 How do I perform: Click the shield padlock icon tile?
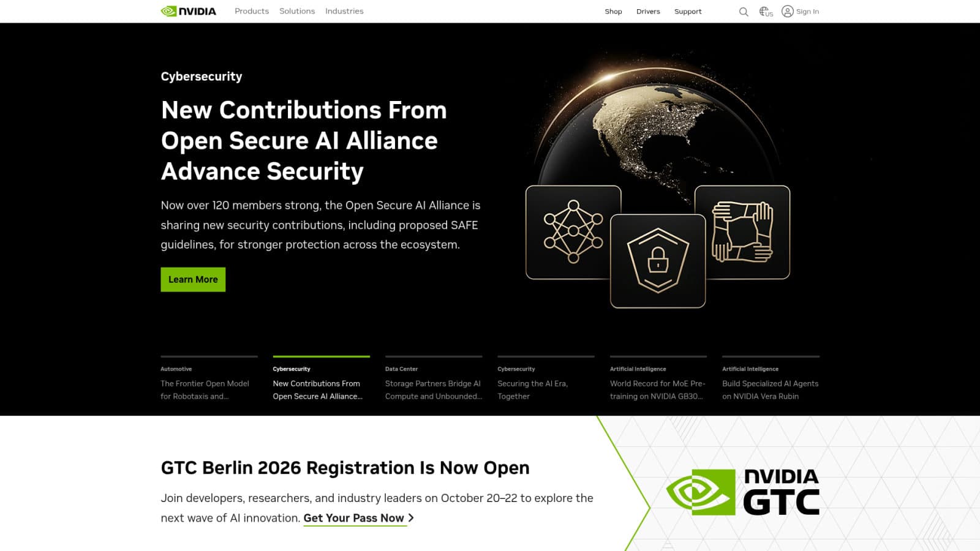tap(658, 261)
